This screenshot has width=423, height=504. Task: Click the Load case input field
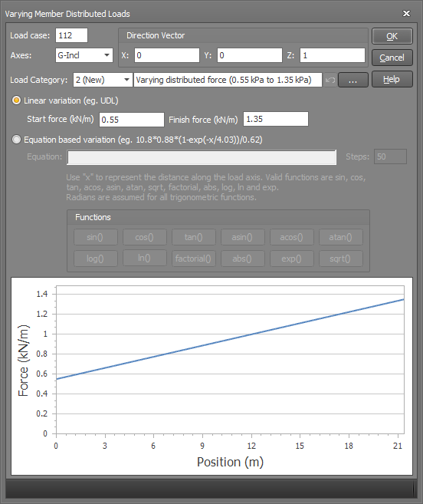click(x=71, y=35)
